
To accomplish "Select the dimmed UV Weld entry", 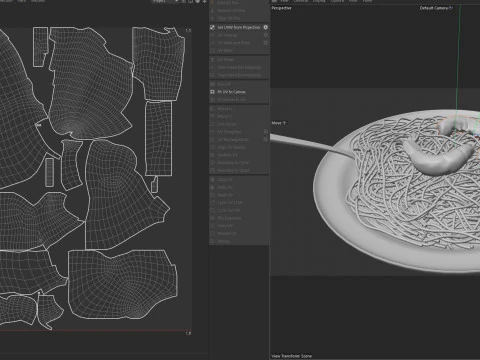I will tap(225, 51).
